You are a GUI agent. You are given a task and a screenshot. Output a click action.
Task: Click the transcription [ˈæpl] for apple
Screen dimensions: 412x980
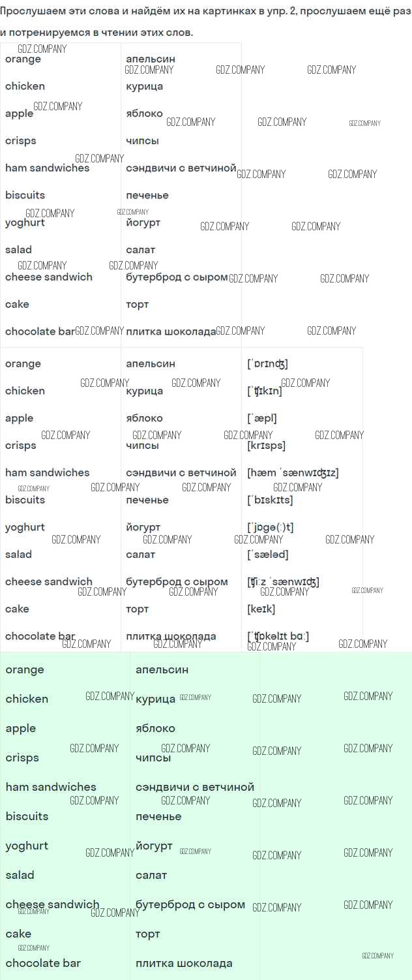click(x=263, y=418)
